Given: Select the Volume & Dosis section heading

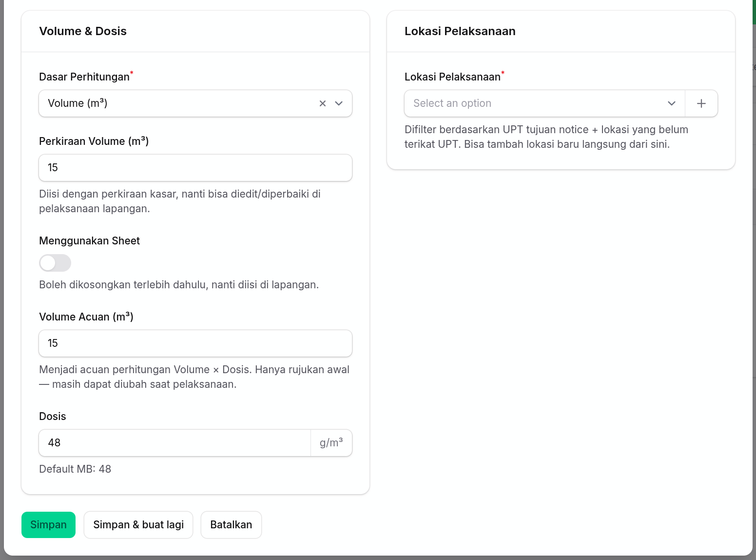Looking at the screenshot, I should click(83, 31).
